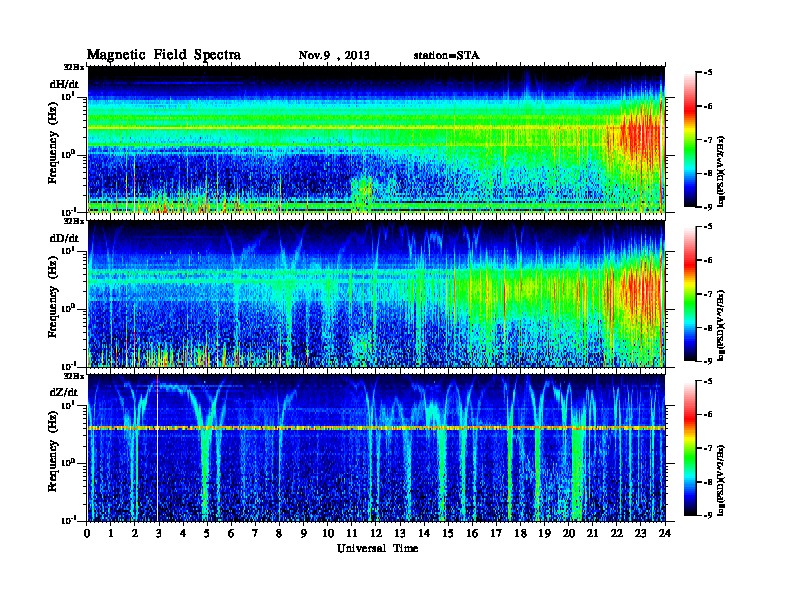Click the "0" hour tick label

click(87, 533)
